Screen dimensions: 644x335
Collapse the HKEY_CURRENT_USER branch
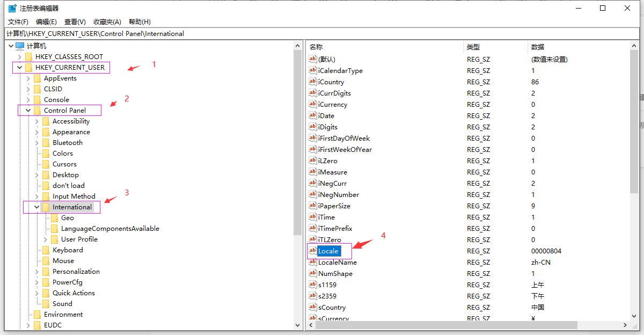19,67
